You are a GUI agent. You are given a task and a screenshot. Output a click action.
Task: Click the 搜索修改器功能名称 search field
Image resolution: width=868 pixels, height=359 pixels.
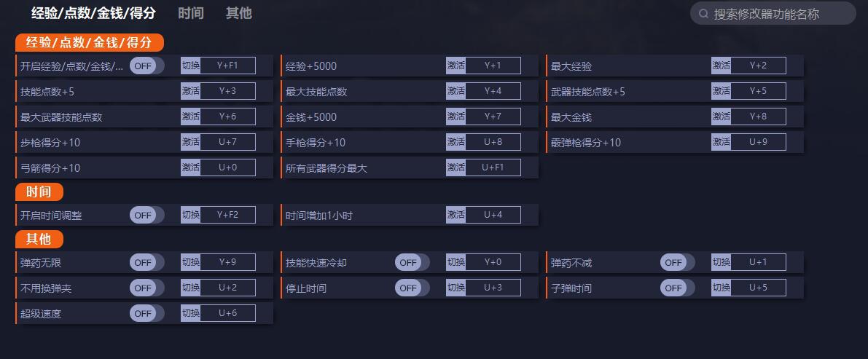coord(776,14)
